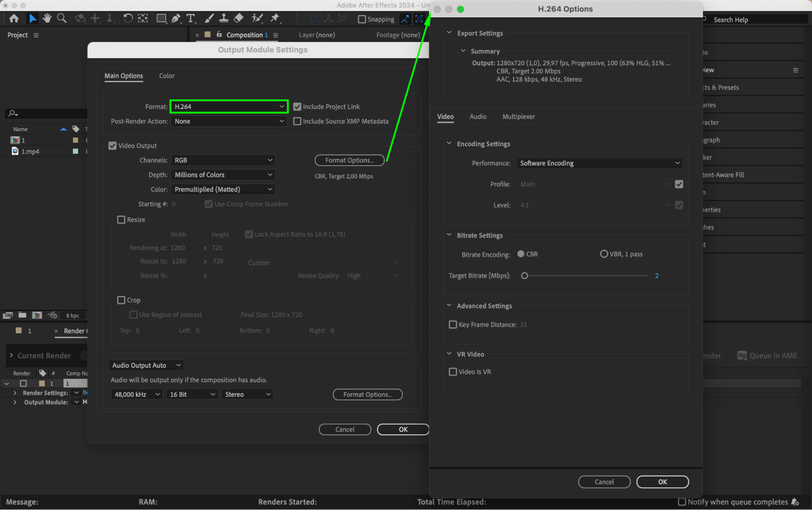Select the Rotation tool
Screen dimensions: 812x510
tap(128, 18)
